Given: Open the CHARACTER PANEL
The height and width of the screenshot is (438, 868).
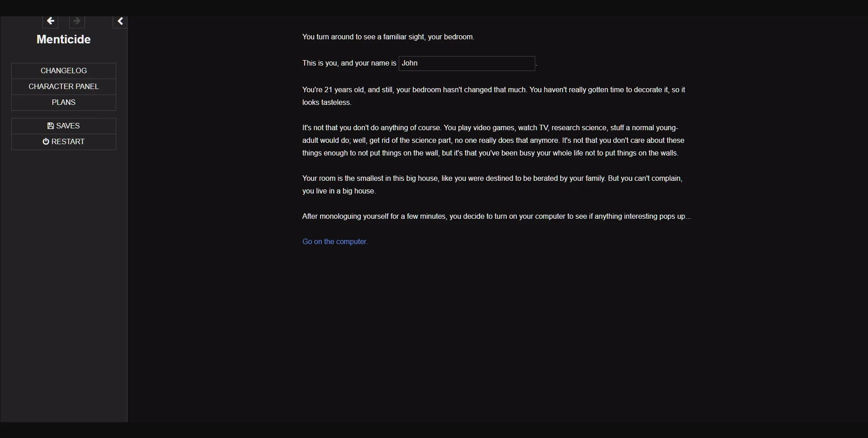Looking at the screenshot, I should click(63, 86).
